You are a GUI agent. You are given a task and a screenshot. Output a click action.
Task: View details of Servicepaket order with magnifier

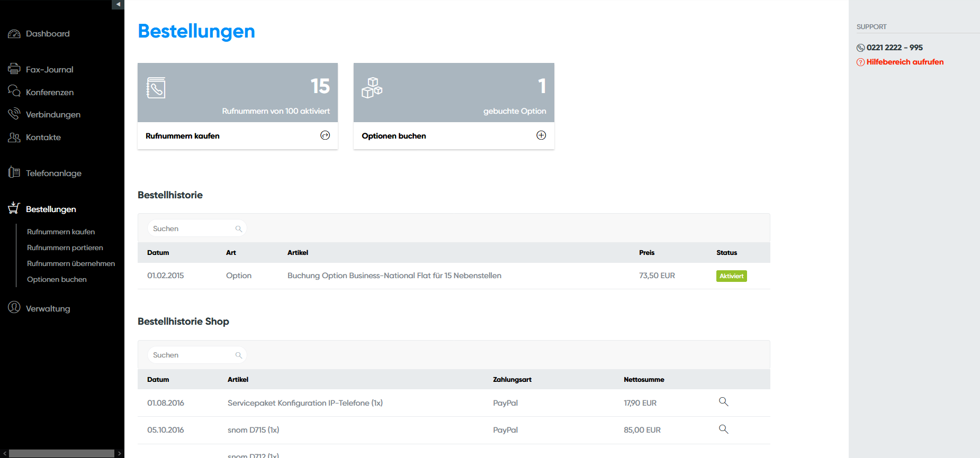coord(723,402)
